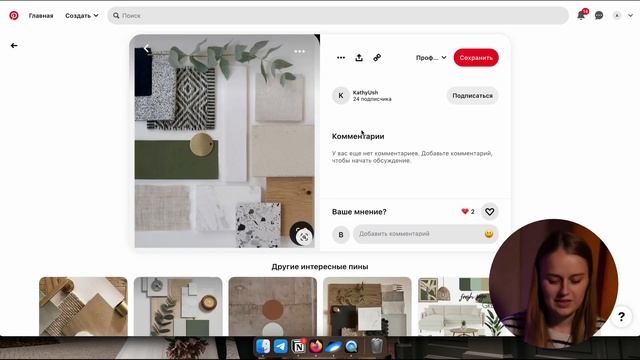The height and width of the screenshot is (360, 640).
Task: Open Firefox from the dock
Action: [x=316, y=346]
